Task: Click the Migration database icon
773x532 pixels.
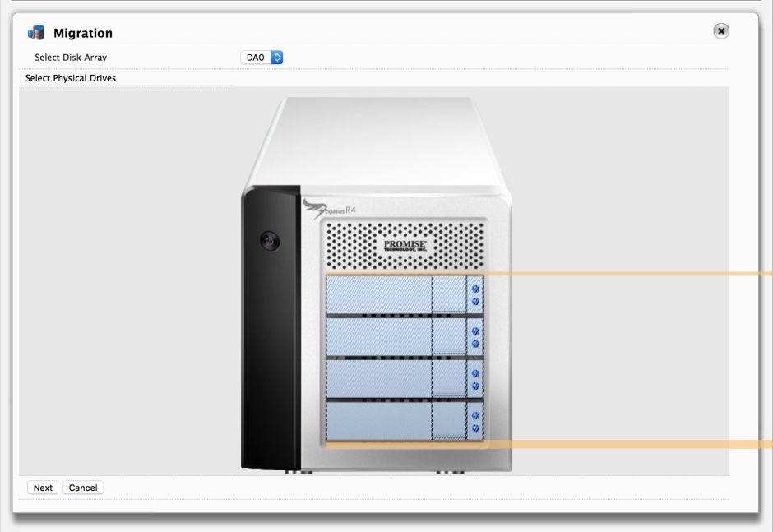Action: tap(36, 33)
